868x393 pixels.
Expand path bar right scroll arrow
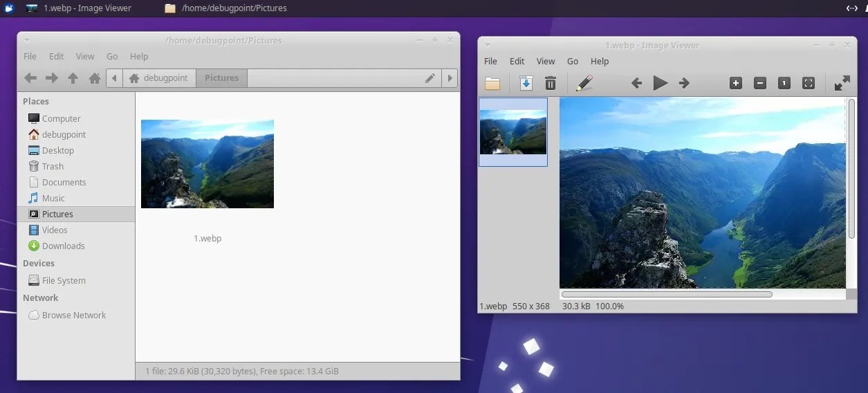[x=450, y=78]
